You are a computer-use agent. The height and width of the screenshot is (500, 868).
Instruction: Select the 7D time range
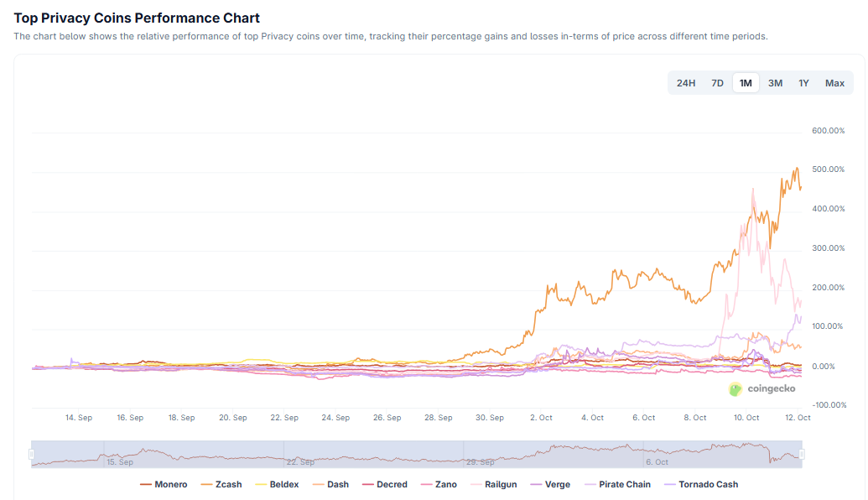pyautogui.click(x=717, y=83)
